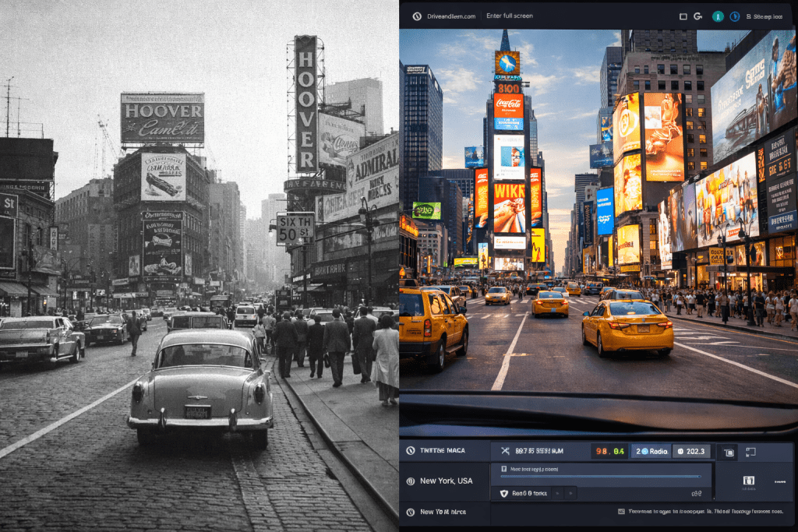This screenshot has height=532, width=798.
Task: Click the Driveandliem.com logo icon
Action: [417, 16]
